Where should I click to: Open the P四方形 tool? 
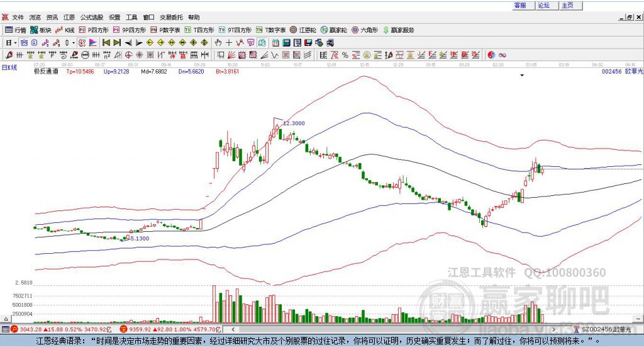click(x=94, y=30)
